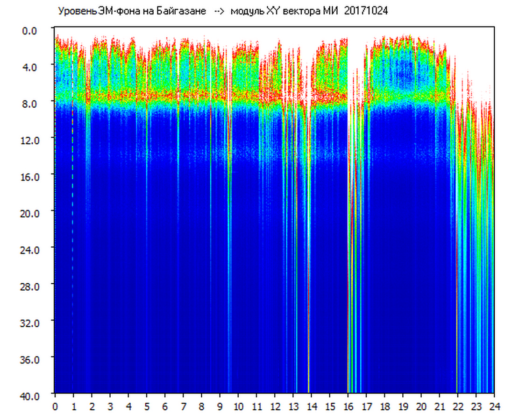Click the x-axis label 9
The width and height of the screenshot is (512, 420).
[220, 406]
